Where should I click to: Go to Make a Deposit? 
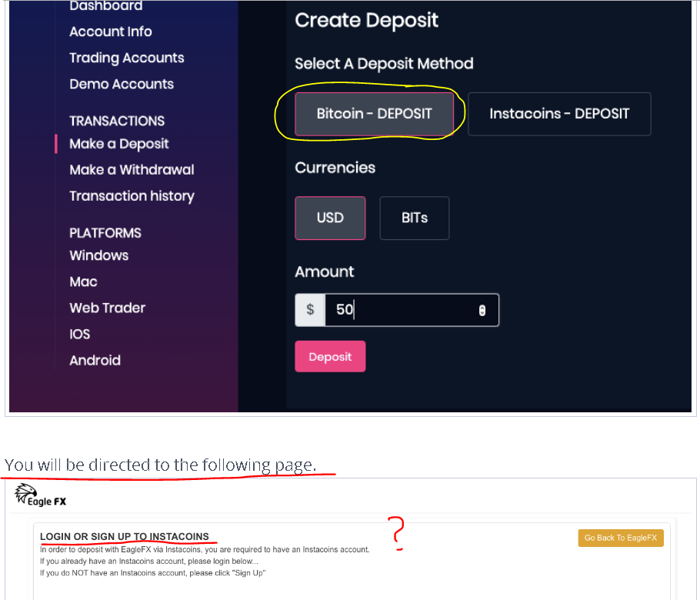[118, 144]
